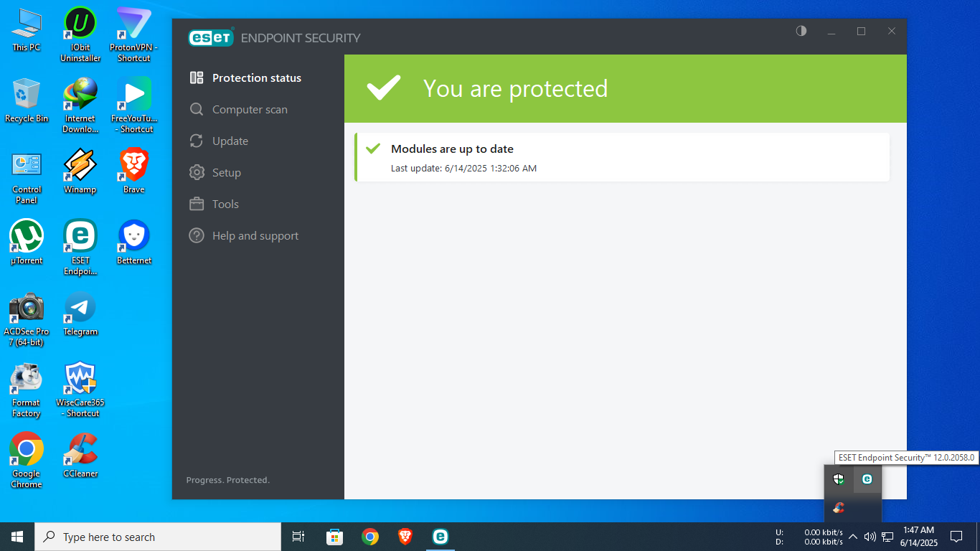Select the Recycle Bin desktop icon
Screen dimensions: 980x551
(x=27, y=100)
